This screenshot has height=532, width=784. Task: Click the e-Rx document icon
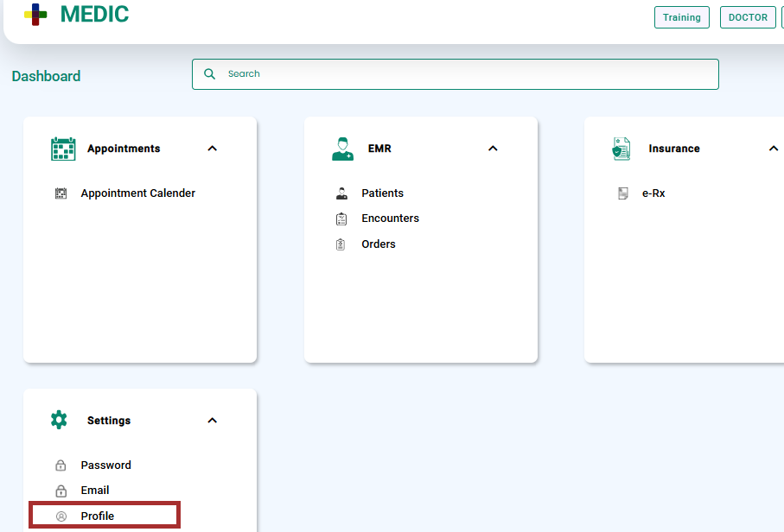tap(622, 193)
